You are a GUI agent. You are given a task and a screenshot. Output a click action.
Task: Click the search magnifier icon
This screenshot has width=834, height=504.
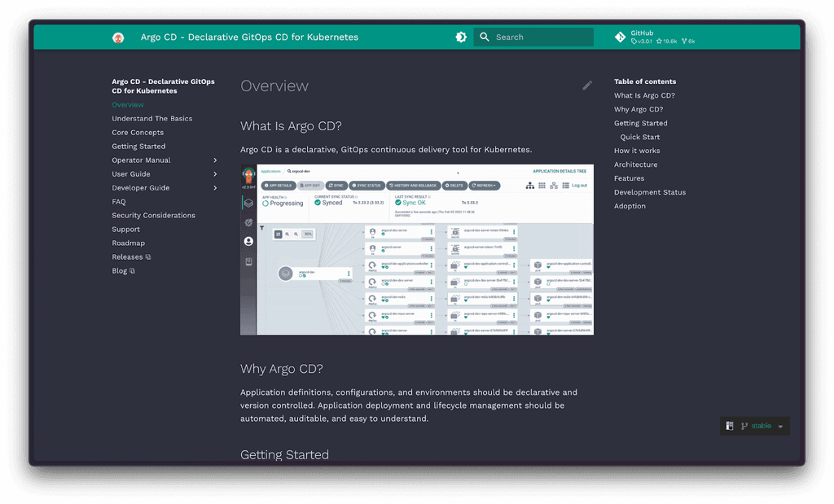coord(485,37)
